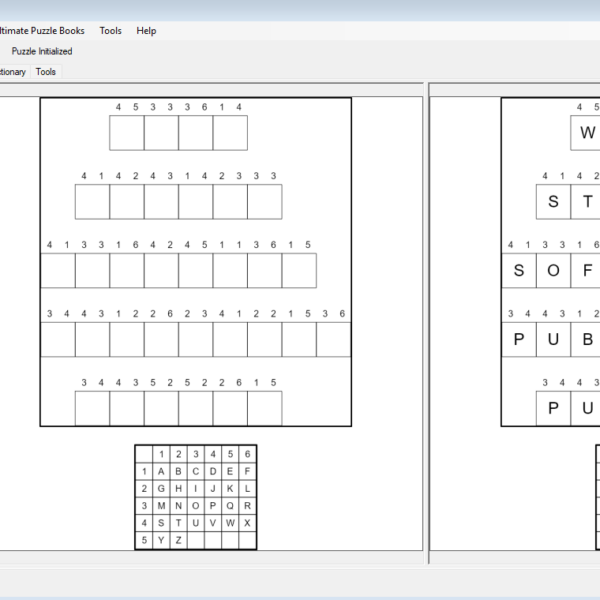
Task: Open the Tools menu in the menu bar
Action: [x=110, y=30]
